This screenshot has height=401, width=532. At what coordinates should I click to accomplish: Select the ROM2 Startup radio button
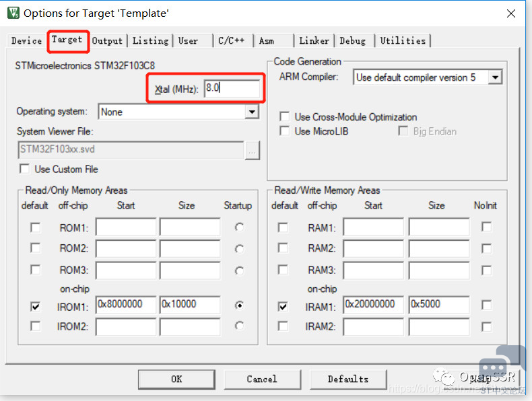coord(240,249)
